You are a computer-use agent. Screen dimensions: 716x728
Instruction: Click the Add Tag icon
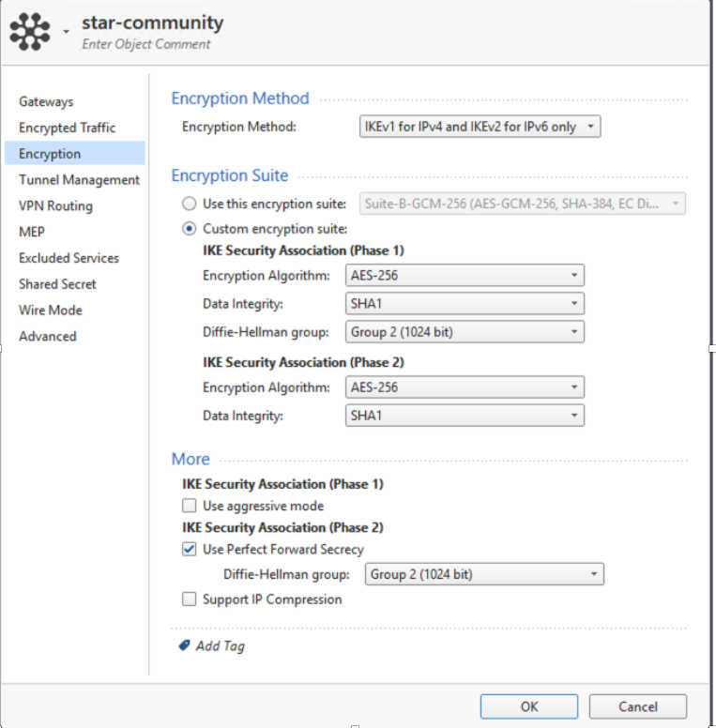tap(184, 645)
